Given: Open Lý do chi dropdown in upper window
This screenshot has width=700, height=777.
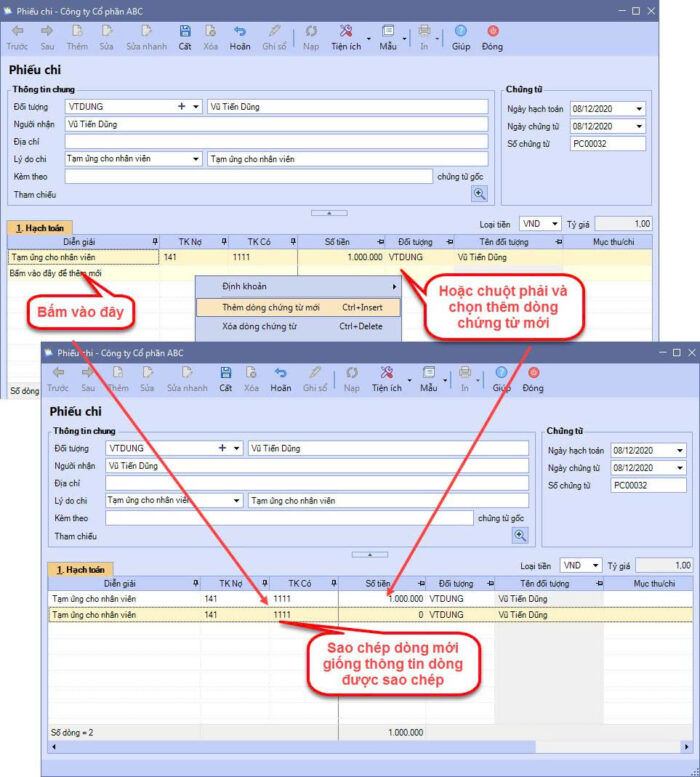Looking at the screenshot, I should coord(196,159).
